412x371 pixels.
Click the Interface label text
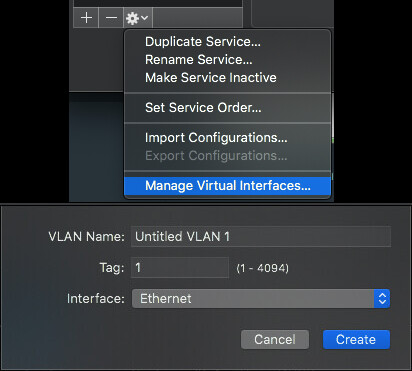click(96, 299)
